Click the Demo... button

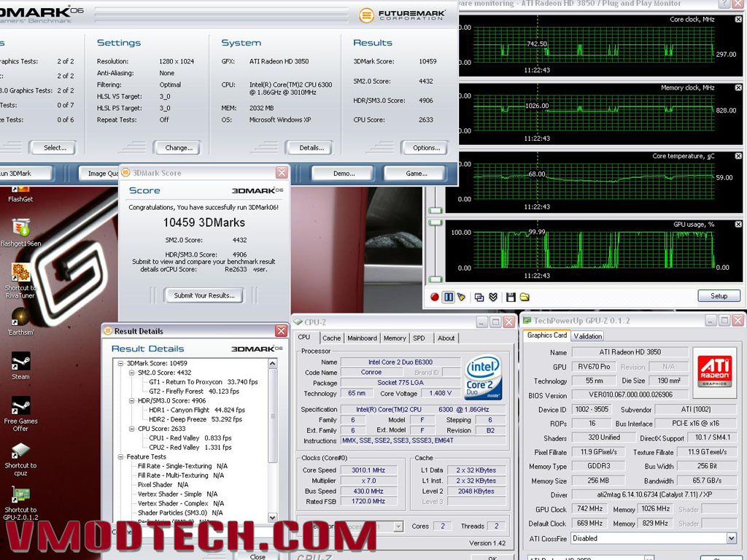[344, 174]
